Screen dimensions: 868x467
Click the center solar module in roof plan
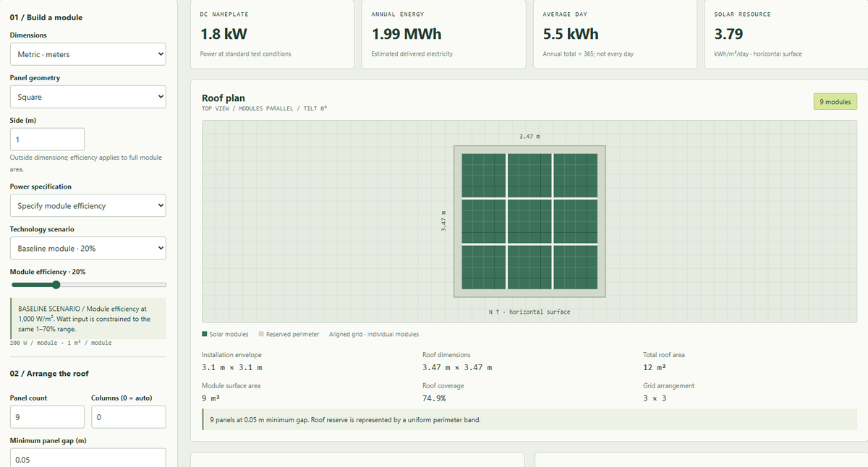coord(529,221)
